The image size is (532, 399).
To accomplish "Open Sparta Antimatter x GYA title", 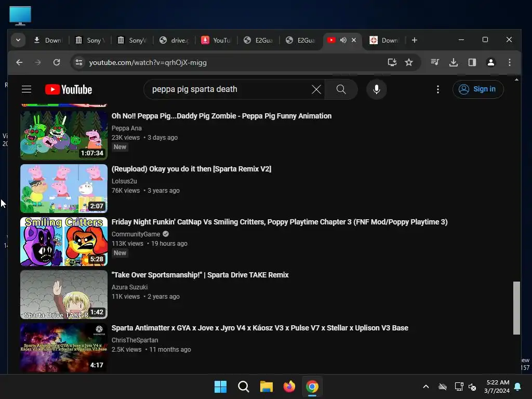I will pyautogui.click(x=260, y=328).
